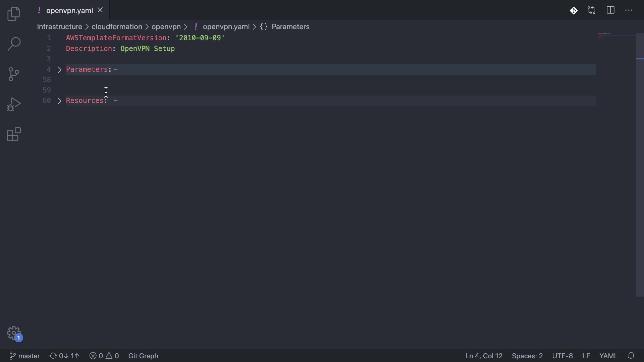Viewport: 644px width, 362px height.
Task: Expand the folded Resources section
Action: [x=60, y=101]
